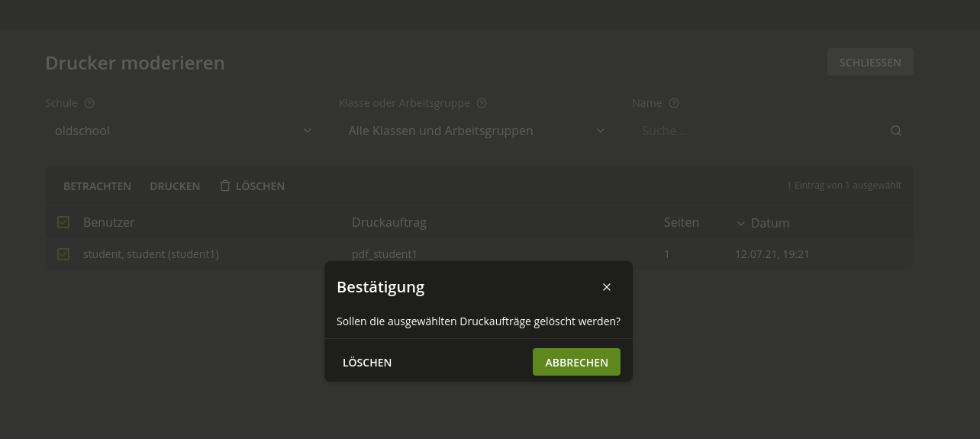This screenshot has width=980, height=439.
Task: Click help icon next to Schule label
Action: 89,103
